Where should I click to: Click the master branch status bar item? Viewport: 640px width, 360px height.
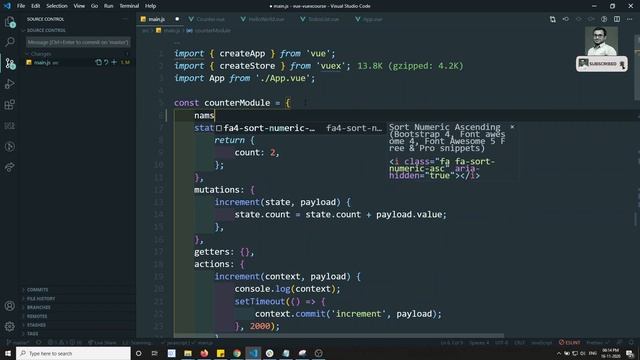18,342
